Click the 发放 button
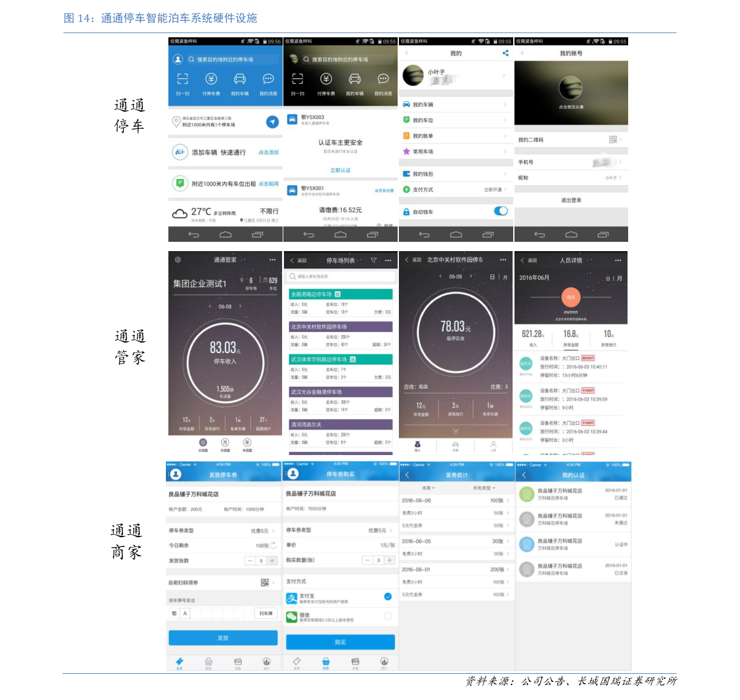 [223, 638]
